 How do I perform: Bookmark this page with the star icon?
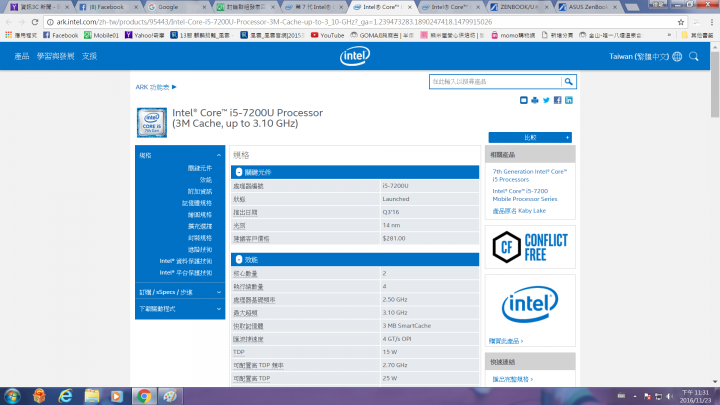click(681, 22)
